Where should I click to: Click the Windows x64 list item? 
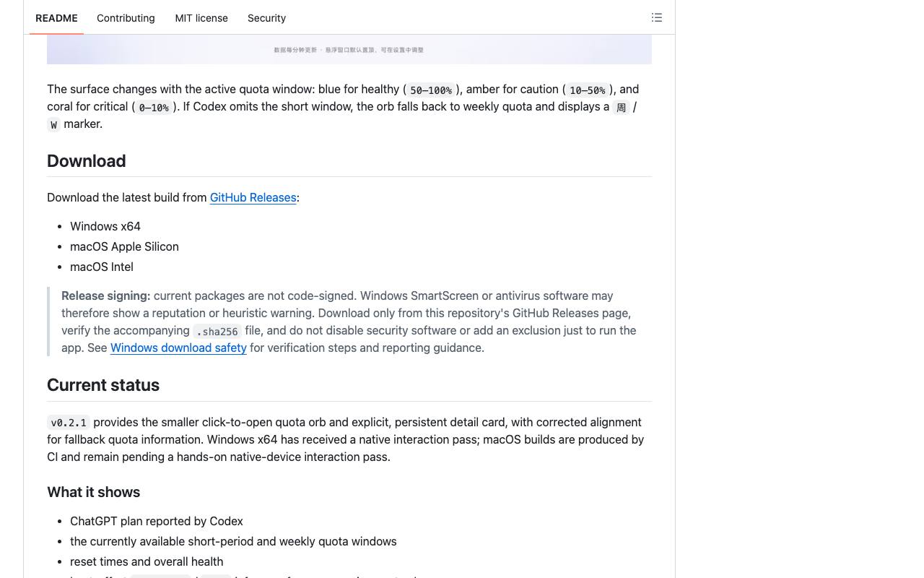[x=105, y=226]
